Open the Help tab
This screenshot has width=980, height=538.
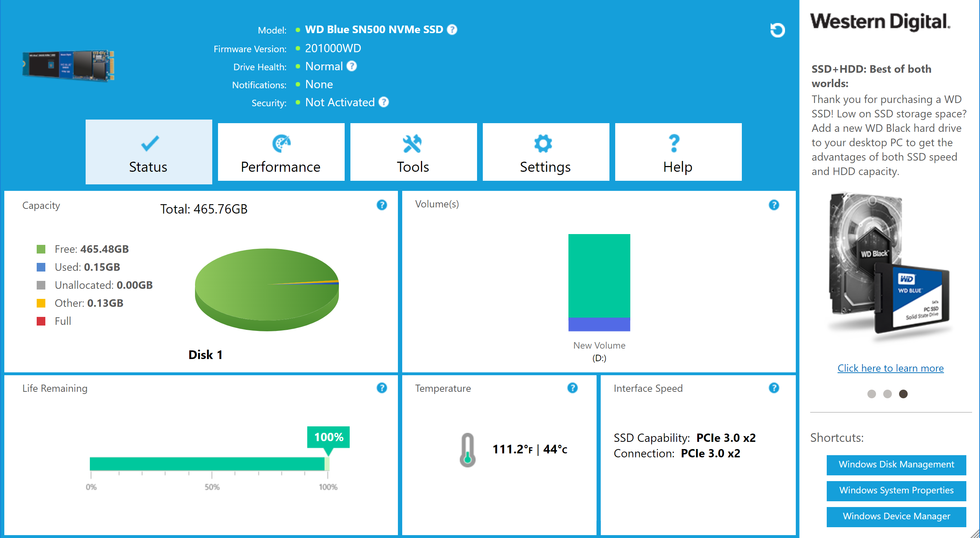678,152
